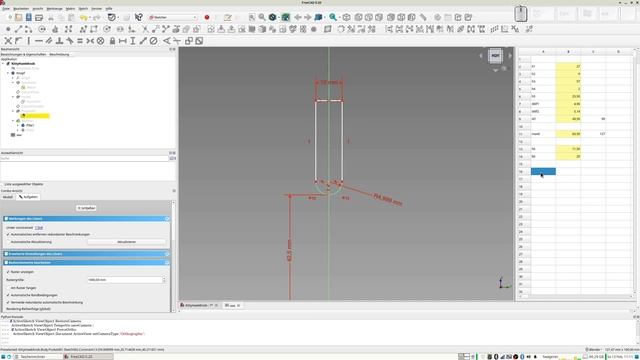Screen dimensions: 640x360
Task: Open the draw style globe icon
Action: 272,18
